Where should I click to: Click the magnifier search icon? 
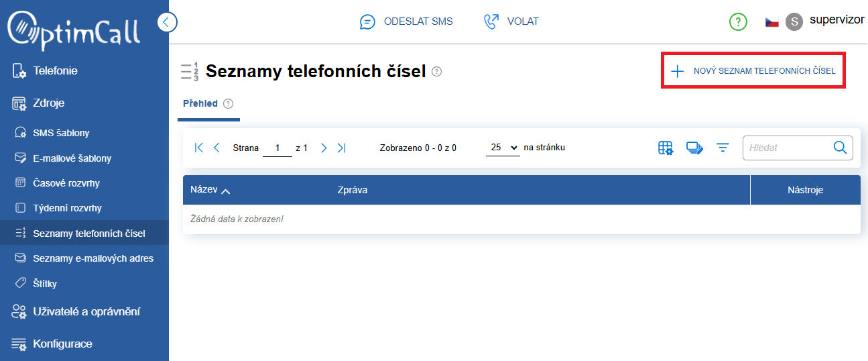pyautogui.click(x=841, y=148)
